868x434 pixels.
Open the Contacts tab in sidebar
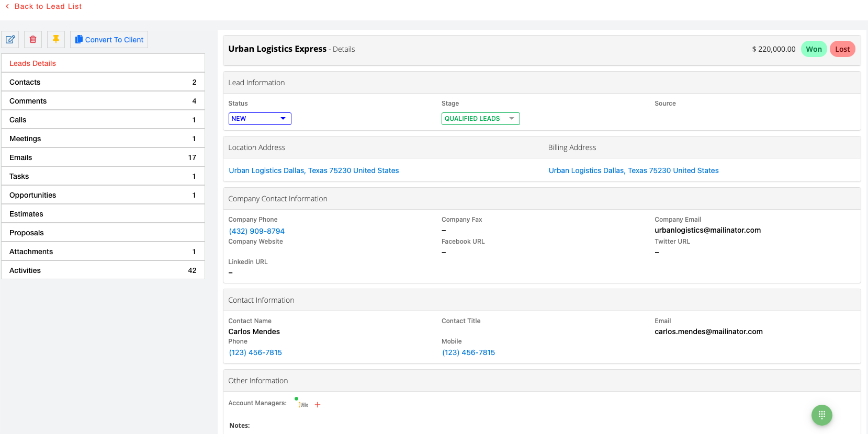point(103,82)
